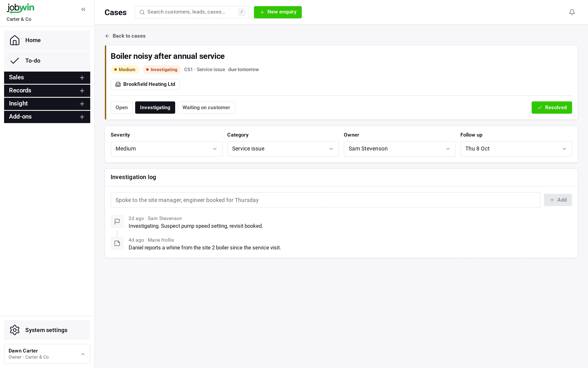Screen dimensions: 588x368
Task: Open the To-do page
Action: pos(47,61)
